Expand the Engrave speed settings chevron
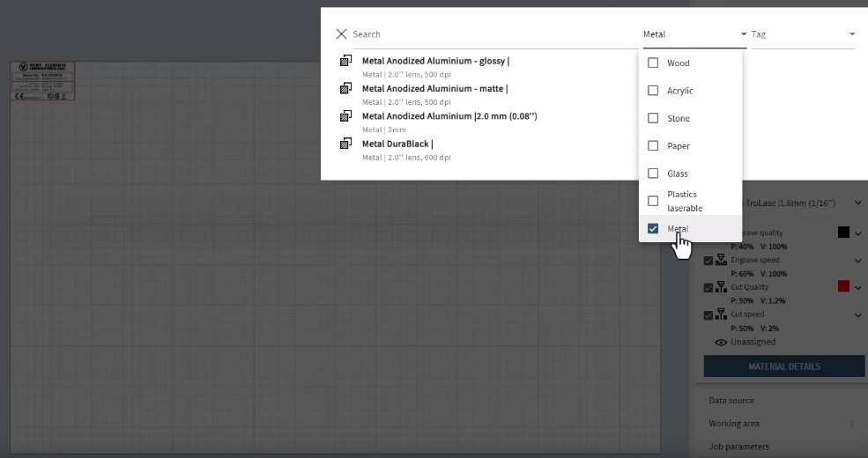 click(857, 261)
